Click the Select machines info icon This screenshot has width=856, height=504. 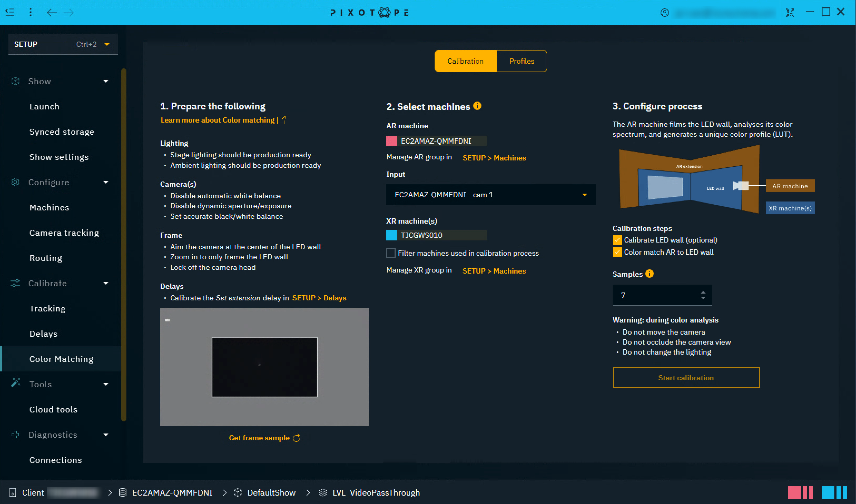tap(477, 106)
